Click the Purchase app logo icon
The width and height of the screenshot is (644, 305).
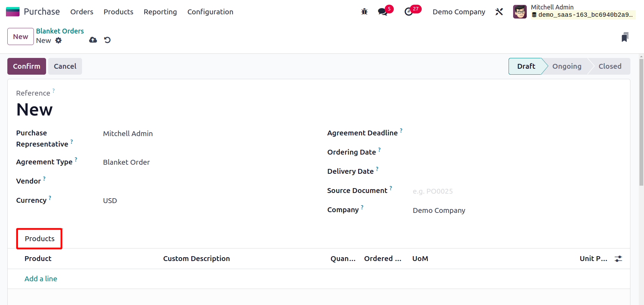13,12
